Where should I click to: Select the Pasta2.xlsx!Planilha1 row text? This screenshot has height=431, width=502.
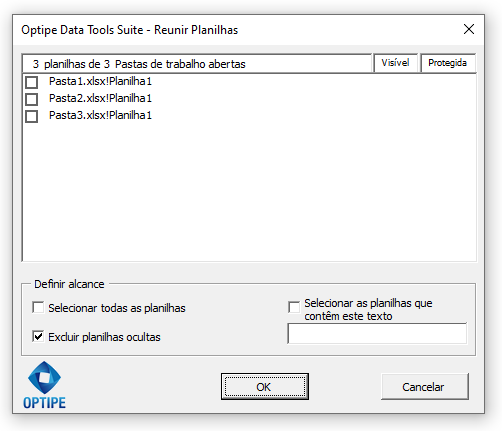[x=100, y=98]
